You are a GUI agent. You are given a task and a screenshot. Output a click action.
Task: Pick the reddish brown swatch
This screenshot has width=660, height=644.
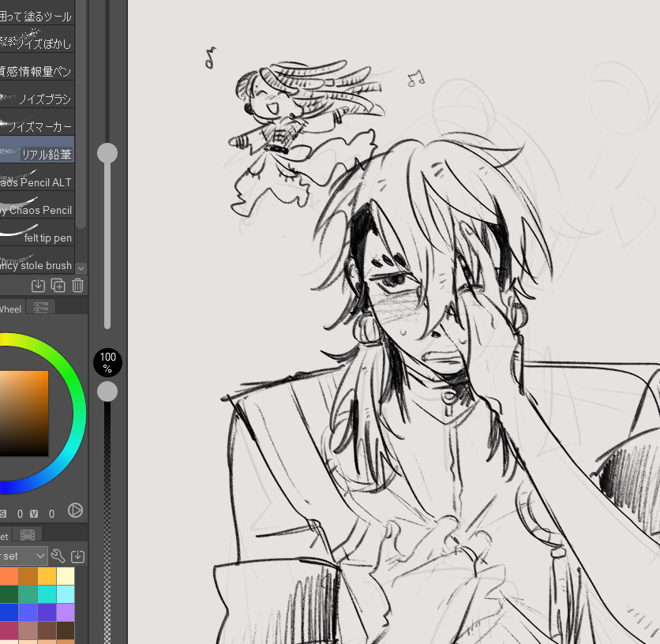[47, 631]
